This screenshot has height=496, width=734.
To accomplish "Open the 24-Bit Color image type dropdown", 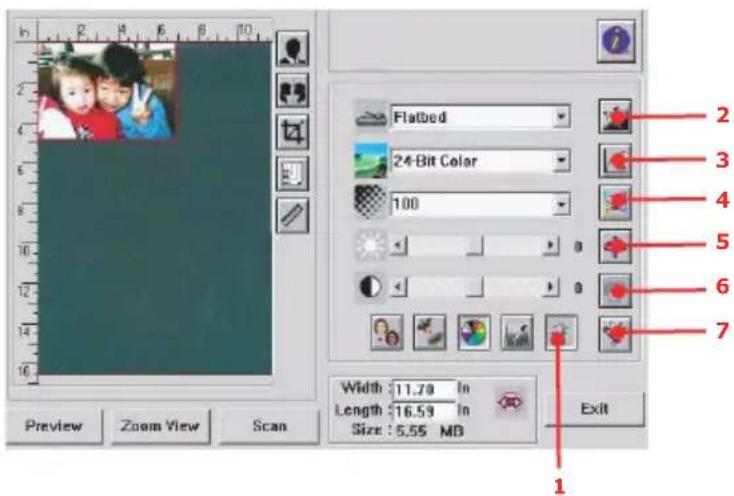I will pos(561,161).
